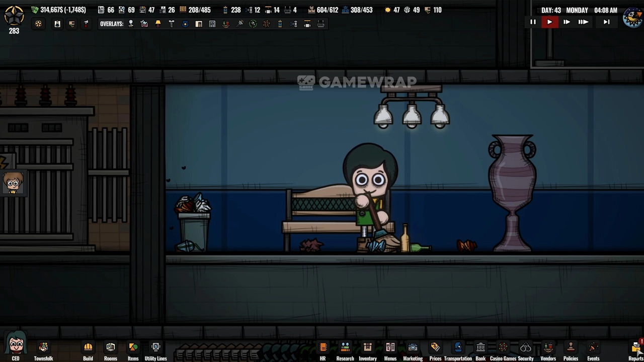Image resolution: width=644 pixels, height=362 pixels.
Task: Open the Reports button with alert
Action: pos(636,348)
